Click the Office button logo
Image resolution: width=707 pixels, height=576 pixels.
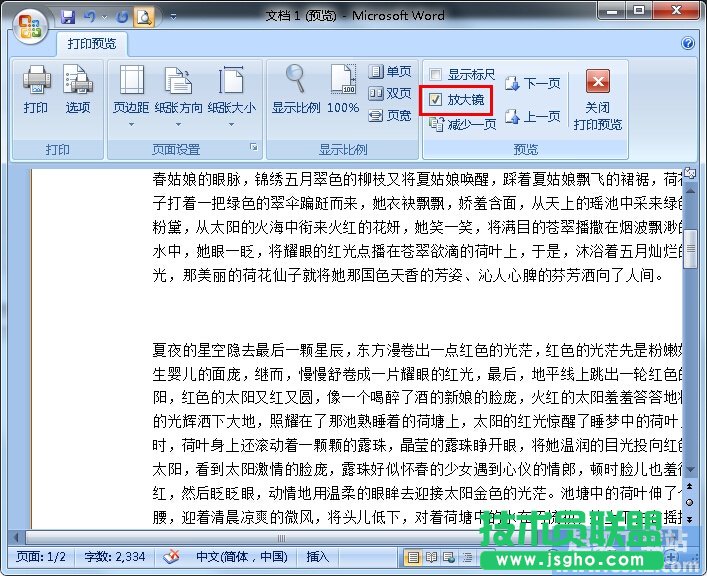(x=30, y=23)
